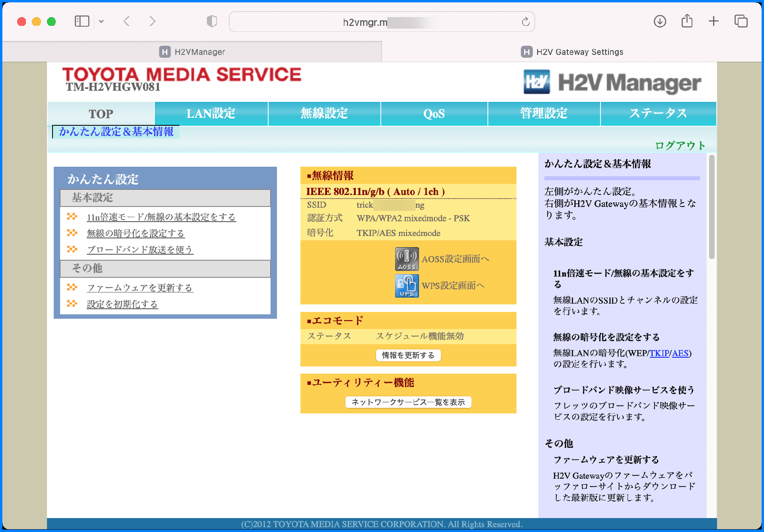This screenshot has width=764, height=532.
Task: Expand the sidebar options chevron
Action: pyautogui.click(x=101, y=21)
